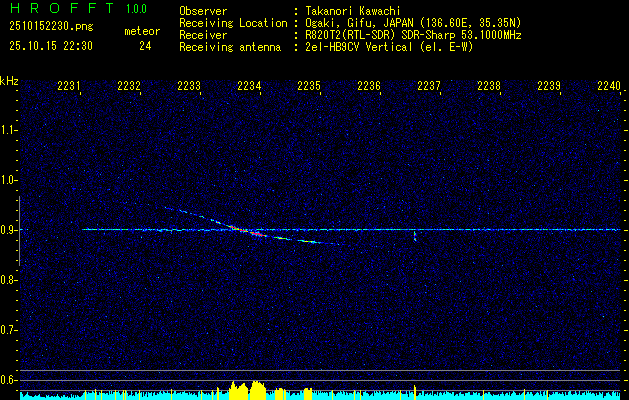
Task: Click the HROFFT program title
Action: 62,8
